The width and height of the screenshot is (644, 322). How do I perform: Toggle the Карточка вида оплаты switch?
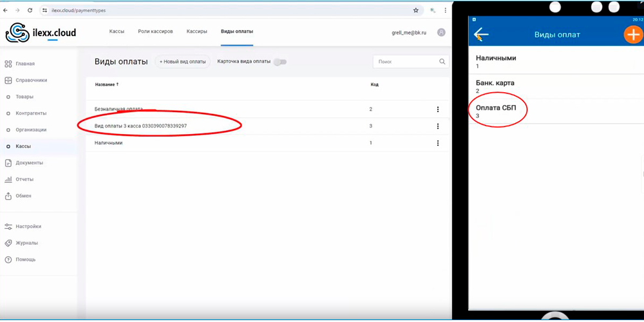(x=279, y=62)
